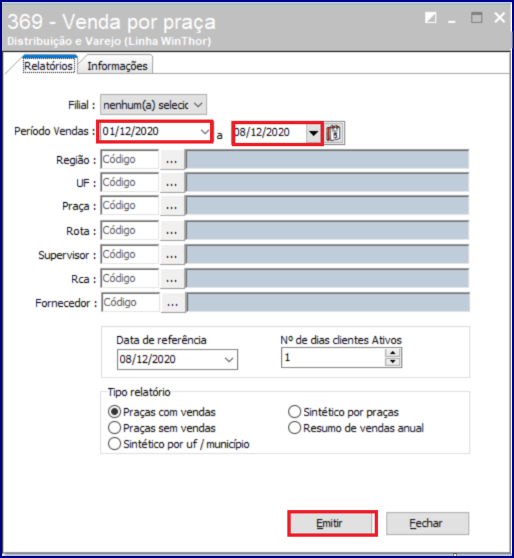Click the Emitir button

[332, 523]
